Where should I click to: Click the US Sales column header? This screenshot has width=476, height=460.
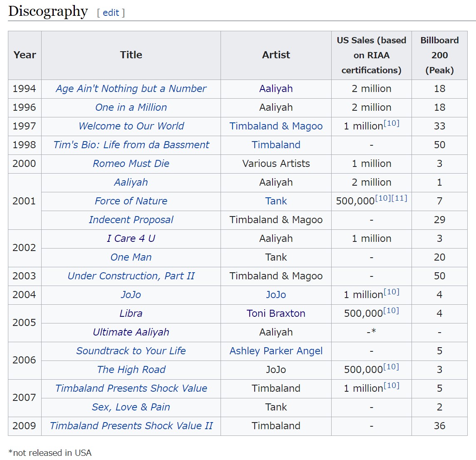click(x=372, y=55)
